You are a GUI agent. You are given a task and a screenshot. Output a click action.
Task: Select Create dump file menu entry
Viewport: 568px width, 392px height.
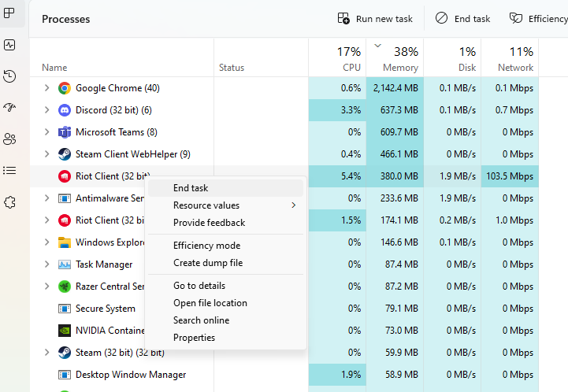[x=225, y=263]
